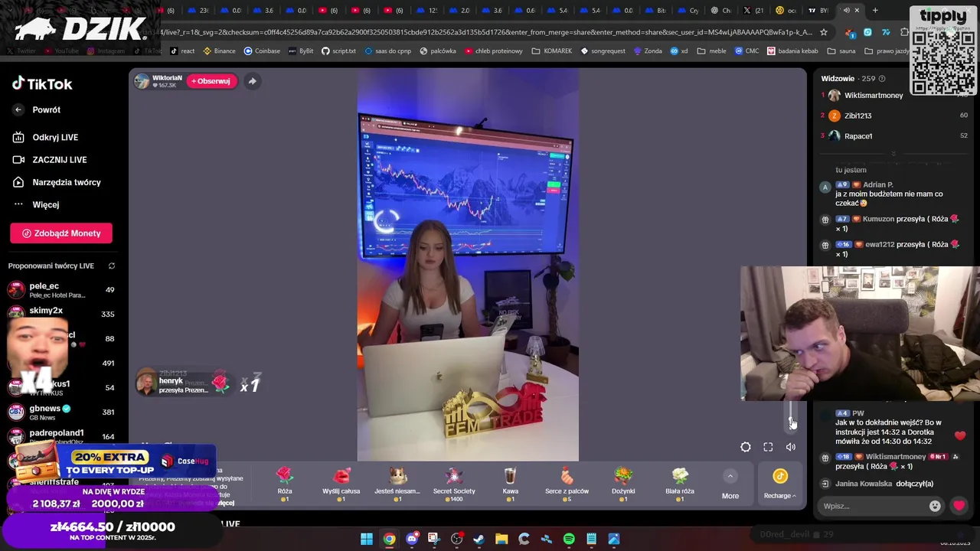Click ewa1212 chat username
980x551 pixels.
click(x=880, y=245)
